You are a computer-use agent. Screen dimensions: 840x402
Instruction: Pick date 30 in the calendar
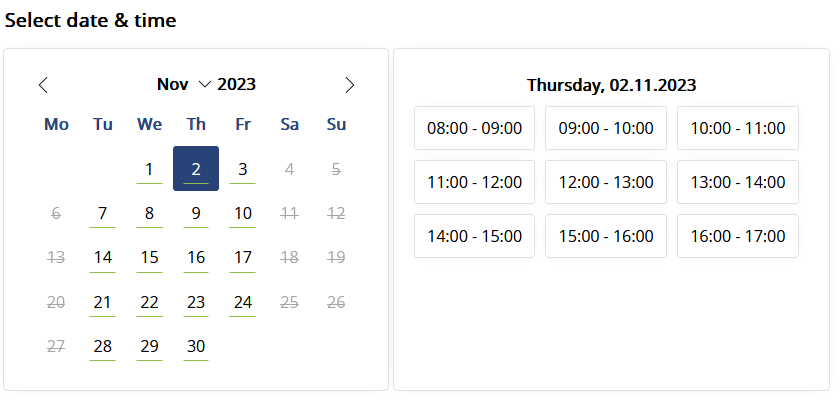[x=196, y=346]
